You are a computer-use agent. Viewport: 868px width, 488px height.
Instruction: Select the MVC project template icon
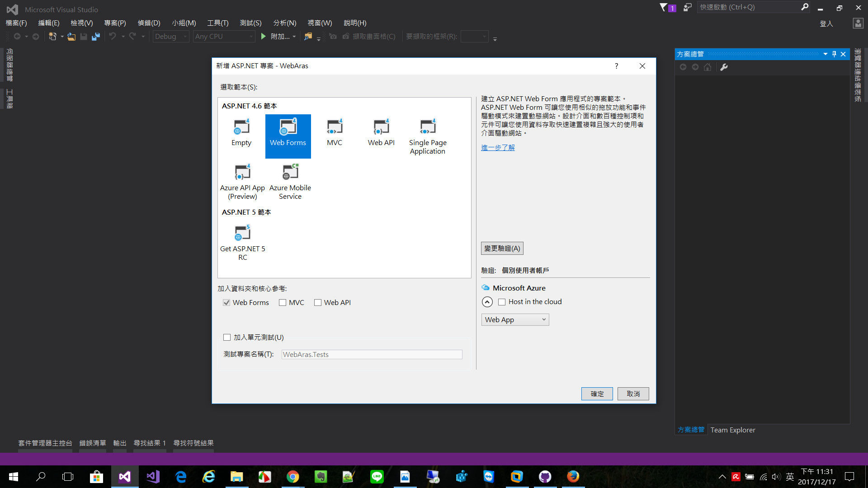pyautogui.click(x=335, y=127)
